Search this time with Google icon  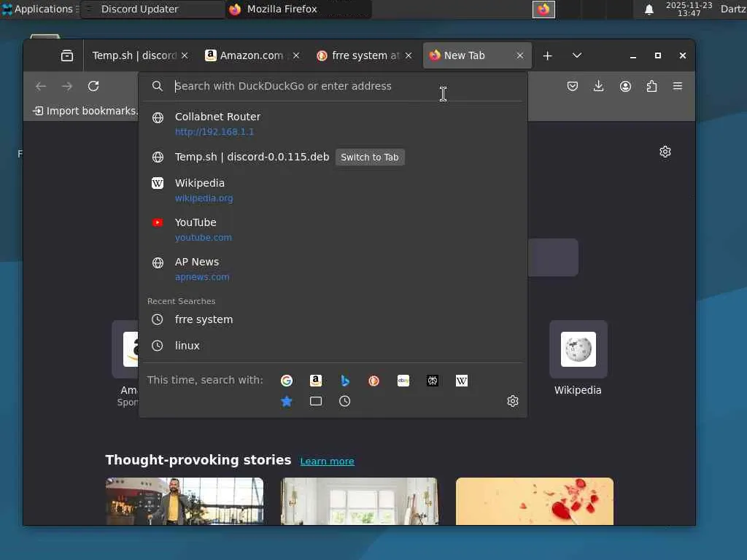[287, 381]
